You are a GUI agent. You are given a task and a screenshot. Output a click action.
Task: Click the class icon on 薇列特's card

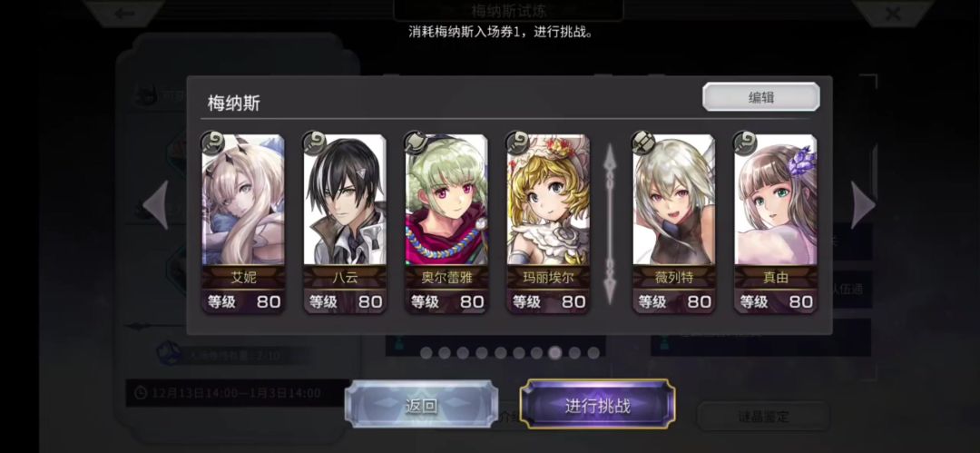coord(643,143)
